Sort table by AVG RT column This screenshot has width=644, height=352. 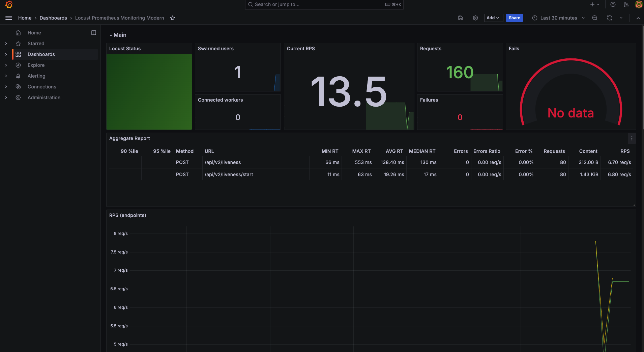pyautogui.click(x=394, y=151)
